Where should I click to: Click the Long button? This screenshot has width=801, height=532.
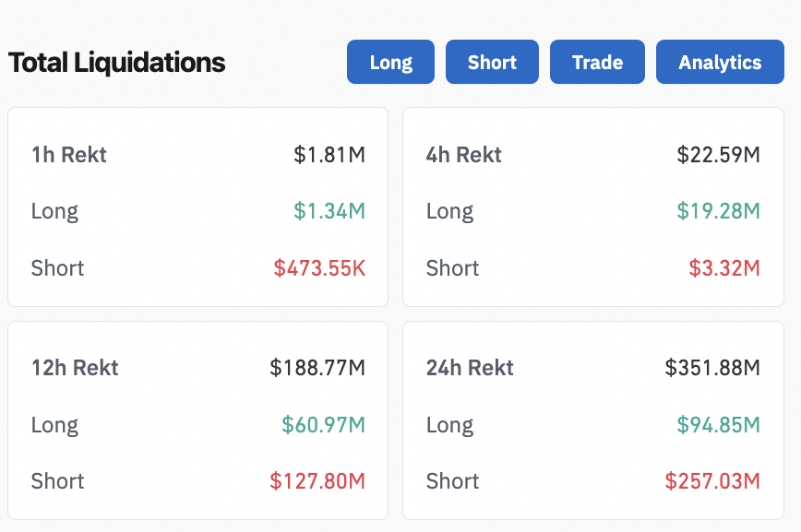(x=390, y=63)
